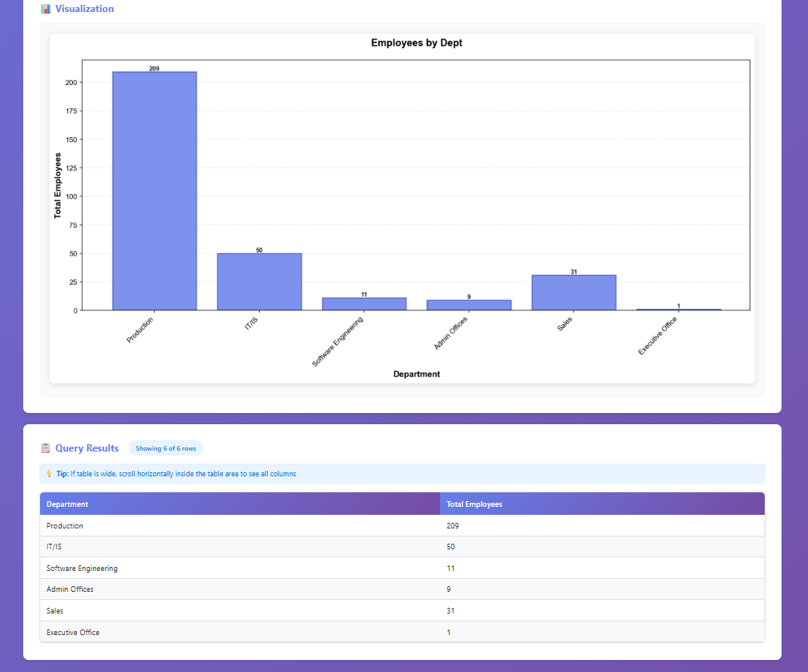808x672 pixels.
Task: Select the Admin Offices row in the table
Action: point(240,589)
